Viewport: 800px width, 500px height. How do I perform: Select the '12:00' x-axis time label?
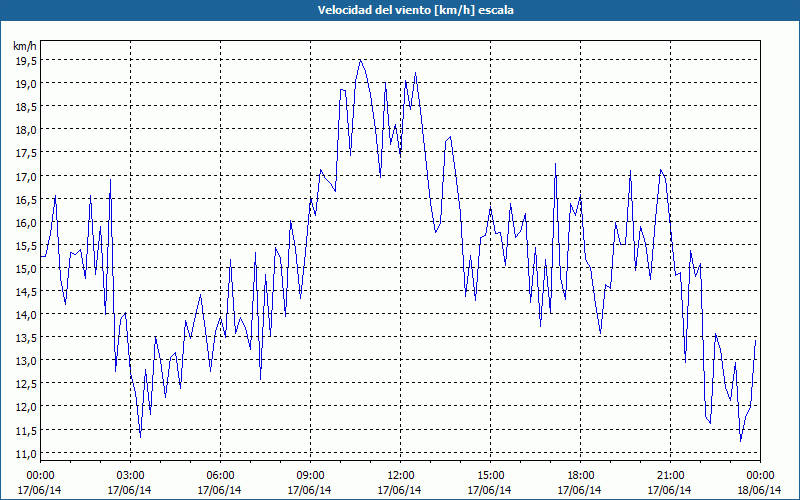point(401,476)
